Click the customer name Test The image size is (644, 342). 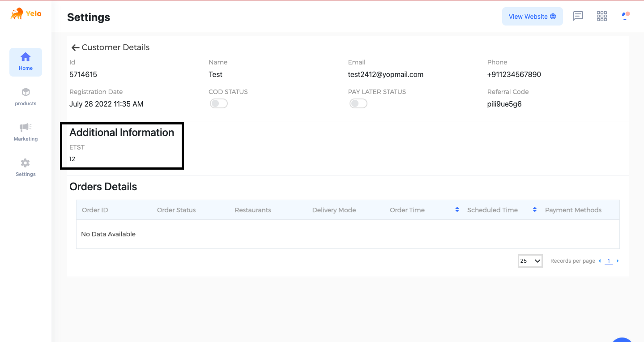[x=216, y=74]
